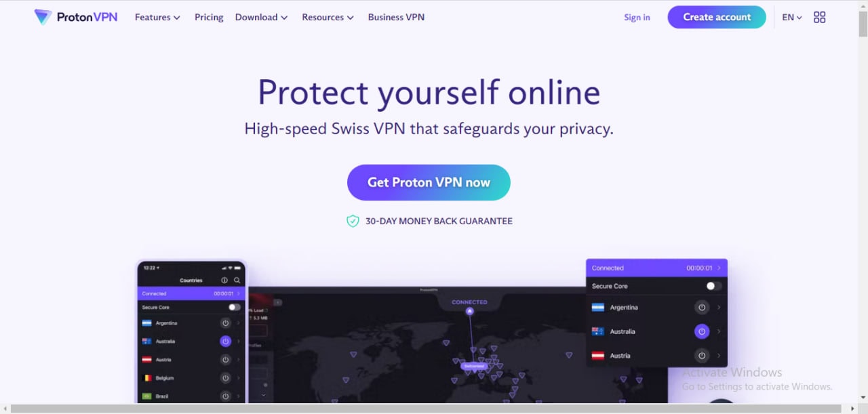Open the Business VPN menu item
The width and height of the screenshot is (868, 414).
click(396, 17)
